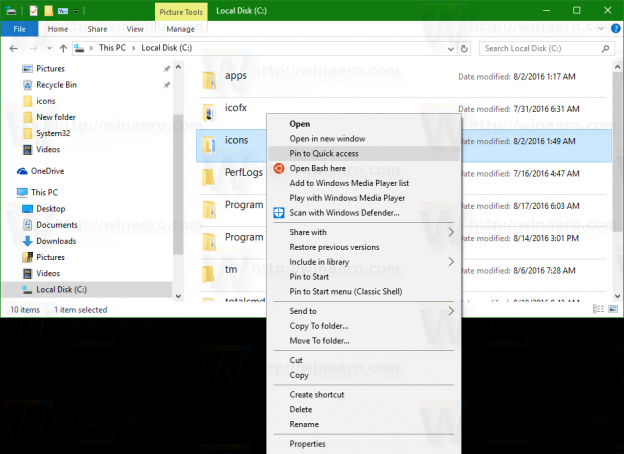Click the search magnifier icon
Viewport: 624px width, 454px height.
click(605, 49)
